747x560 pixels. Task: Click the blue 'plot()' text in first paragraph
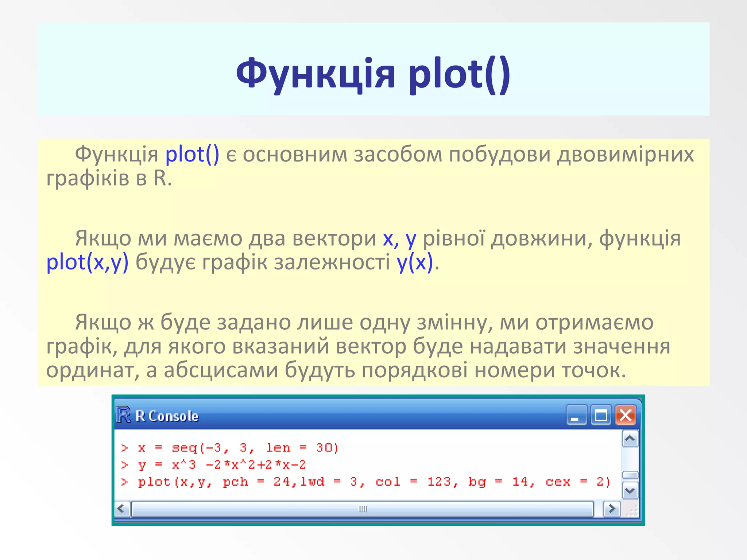pyautogui.click(x=192, y=154)
